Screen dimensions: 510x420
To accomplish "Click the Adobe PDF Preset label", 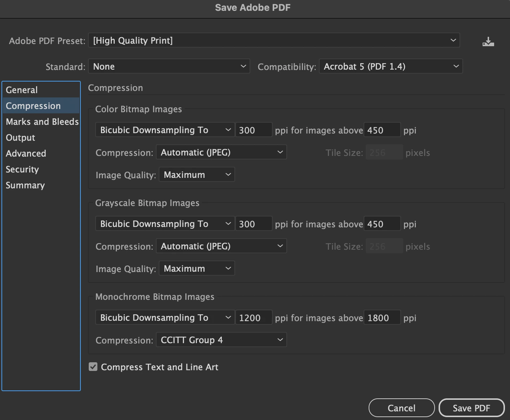I will point(47,41).
